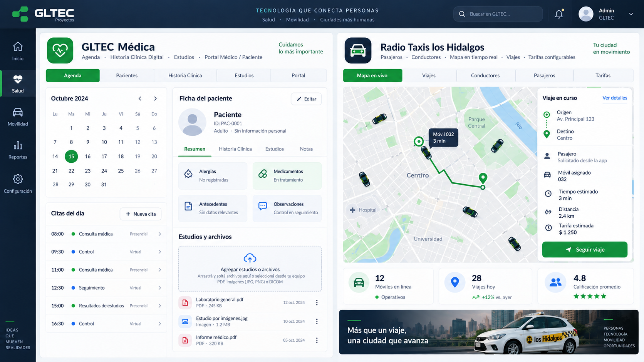Open the Tarifas tab
The image size is (644, 362).
click(603, 75)
